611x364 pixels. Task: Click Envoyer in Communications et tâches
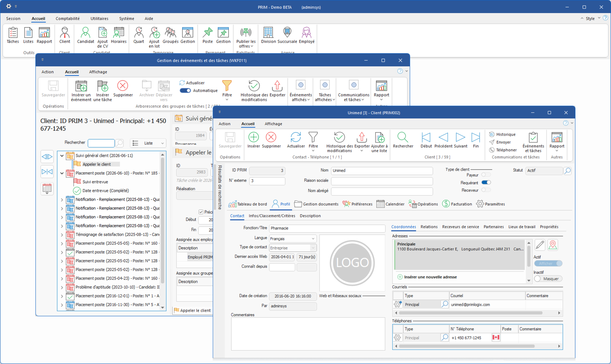500,142
